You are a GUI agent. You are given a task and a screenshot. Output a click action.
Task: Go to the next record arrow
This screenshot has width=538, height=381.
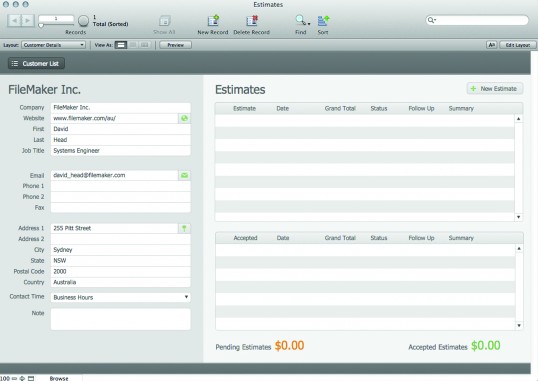click(x=28, y=21)
